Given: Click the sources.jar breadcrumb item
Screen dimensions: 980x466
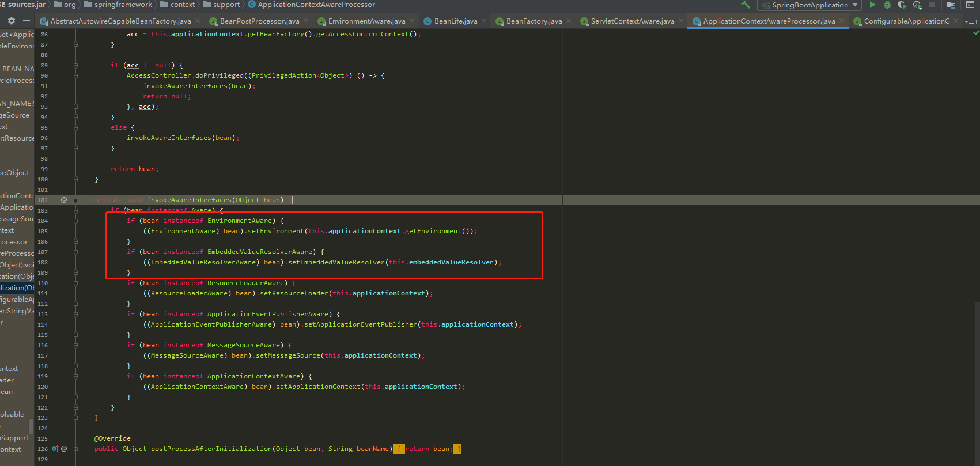Looking at the screenshot, I should click(23, 5).
